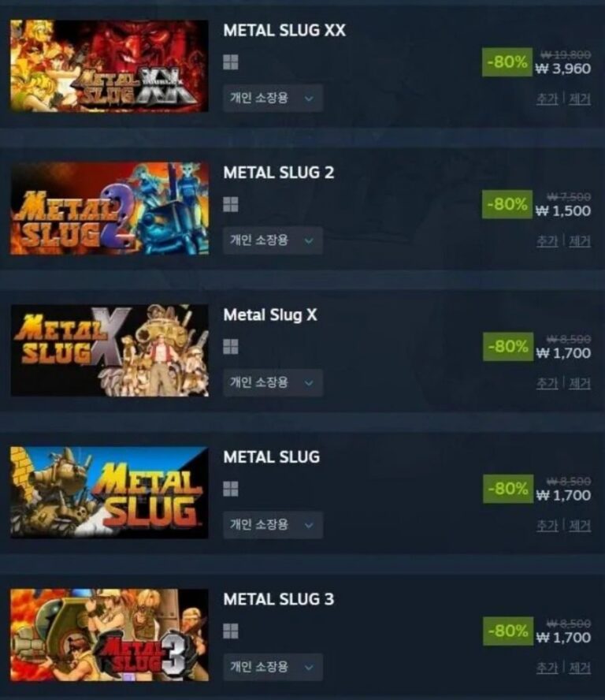The height and width of the screenshot is (700, 605).
Task: Open the METAL SLUG 2 cover image
Action: tap(109, 208)
